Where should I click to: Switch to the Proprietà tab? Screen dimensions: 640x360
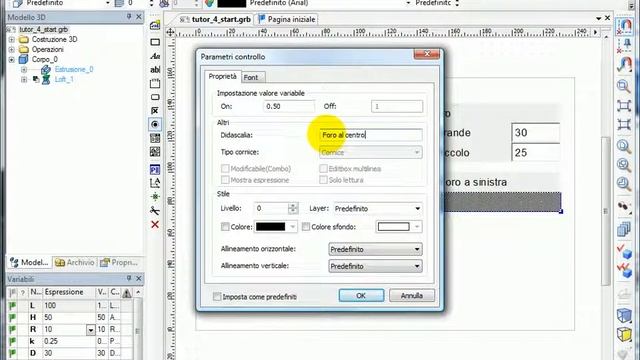[x=222, y=76]
